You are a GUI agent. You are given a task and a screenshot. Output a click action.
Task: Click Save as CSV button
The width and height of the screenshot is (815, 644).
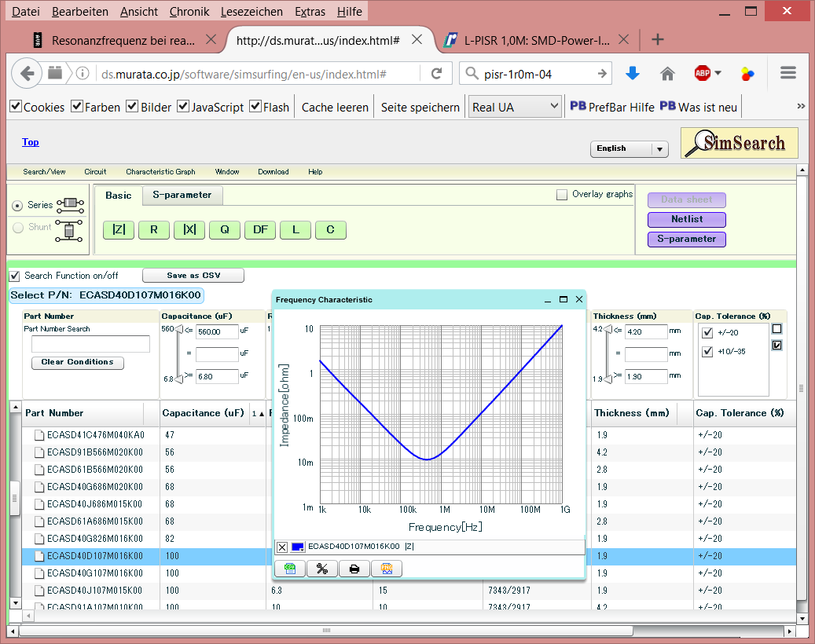(193, 275)
